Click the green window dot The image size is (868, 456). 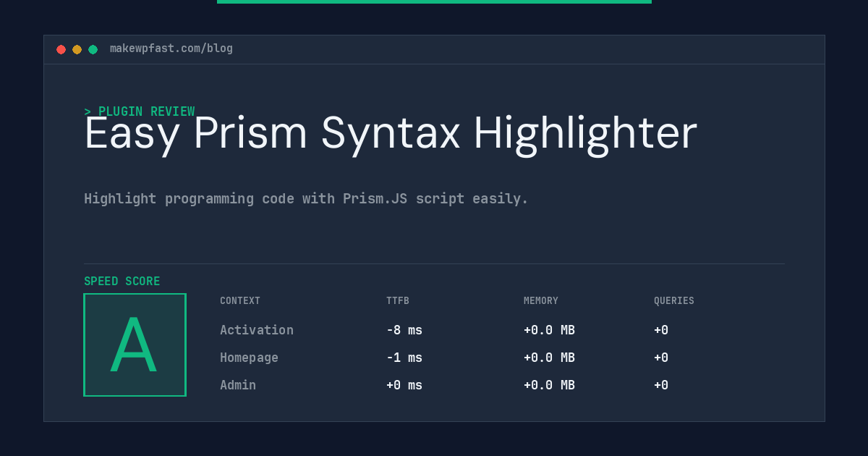pos(93,49)
